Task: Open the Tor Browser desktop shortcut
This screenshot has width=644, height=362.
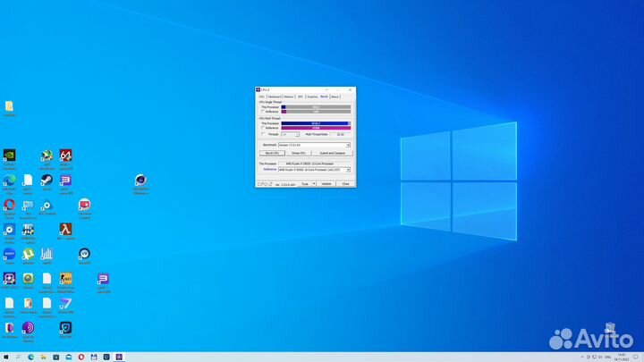Action: click(28, 329)
